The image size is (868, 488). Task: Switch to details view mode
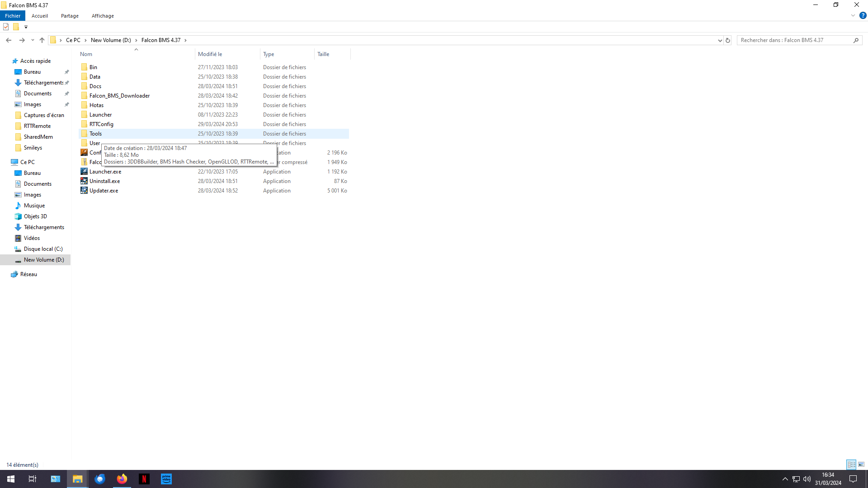pos(851,465)
